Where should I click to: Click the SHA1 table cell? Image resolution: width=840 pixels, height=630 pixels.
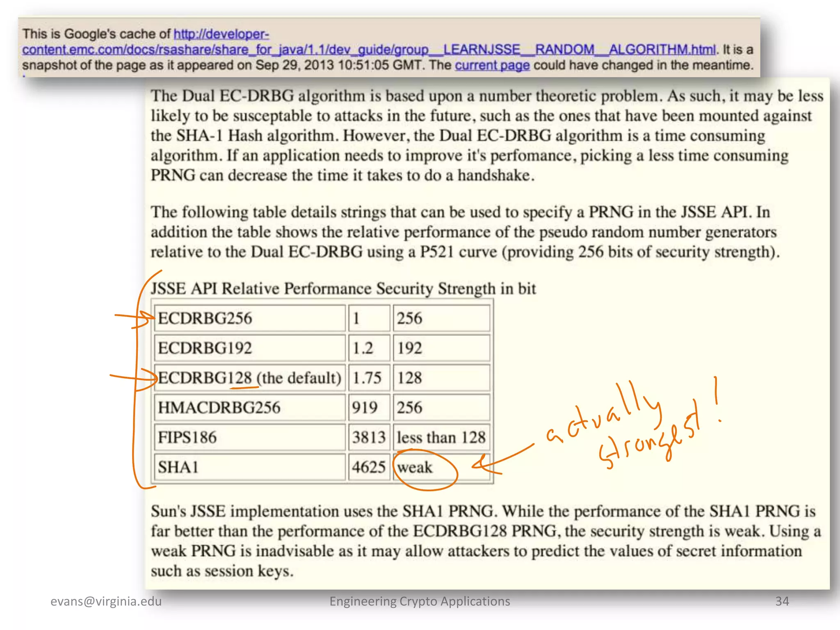click(249, 467)
